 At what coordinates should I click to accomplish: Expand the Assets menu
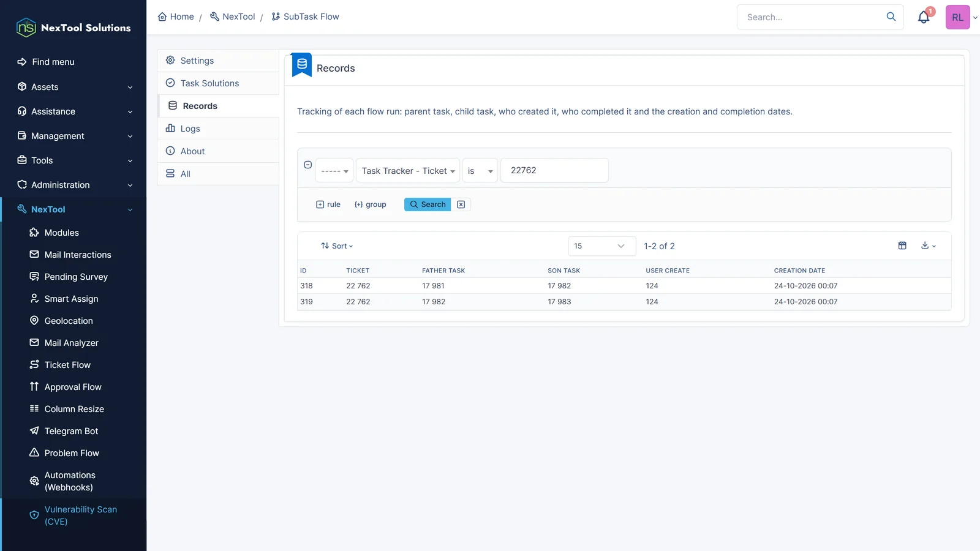coord(75,87)
